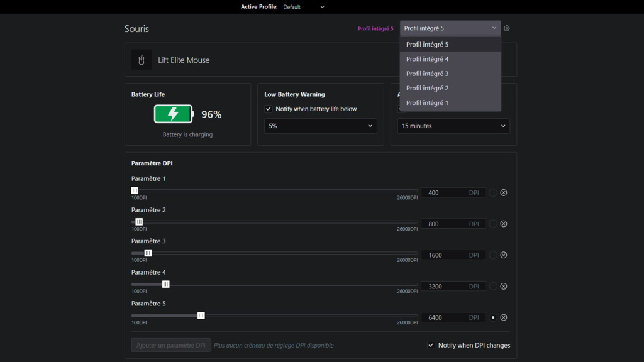Select the 800 DPI radio button
This screenshot has height=362, width=644.
tap(493, 224)
